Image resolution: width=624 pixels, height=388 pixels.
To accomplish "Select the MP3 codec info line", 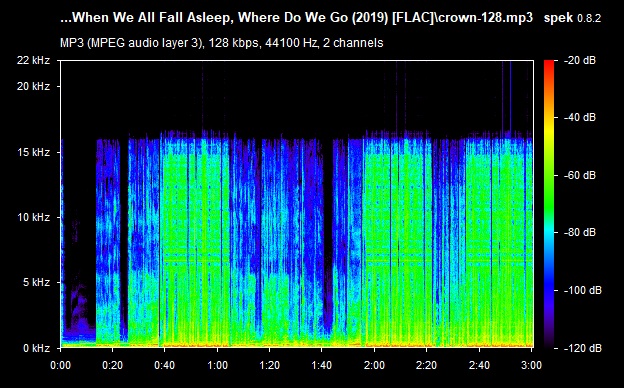I will pos(222,43).
